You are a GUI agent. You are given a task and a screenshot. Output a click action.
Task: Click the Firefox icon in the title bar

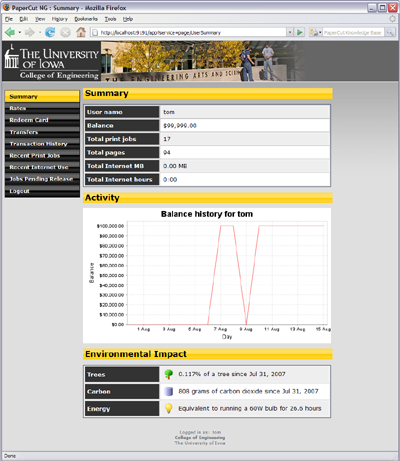pyautogui.click(x=6, y=7)
